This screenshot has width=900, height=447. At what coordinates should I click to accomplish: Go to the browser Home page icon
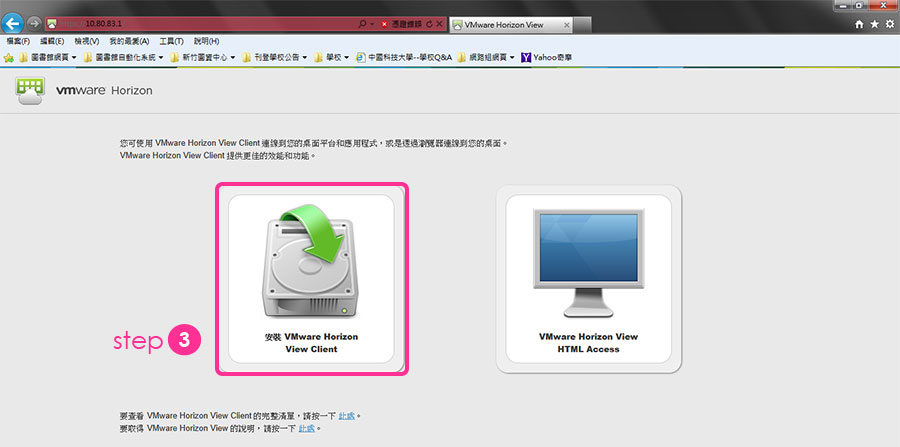(x=859, y=24)
